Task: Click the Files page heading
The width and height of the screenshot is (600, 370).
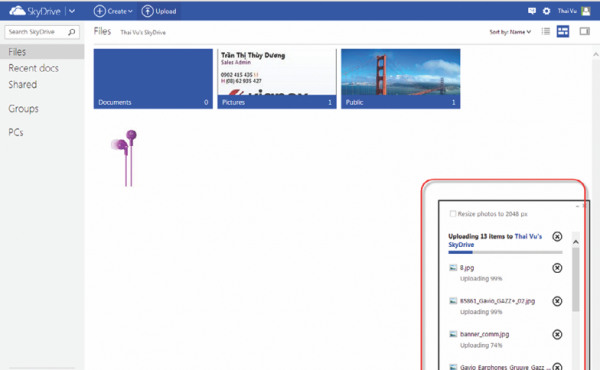Action: pos(103,31)
